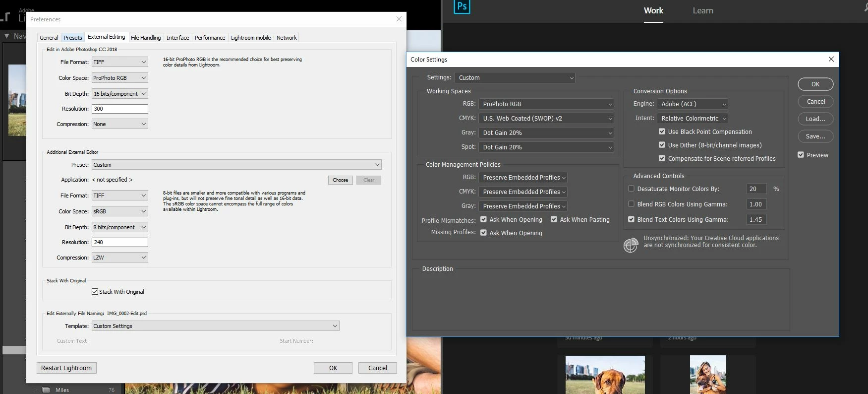Screen dimensions: 868x394
Task: Open Gray policy Preserve Embedded Profiles dropdown
Action: tap(523, 206)
